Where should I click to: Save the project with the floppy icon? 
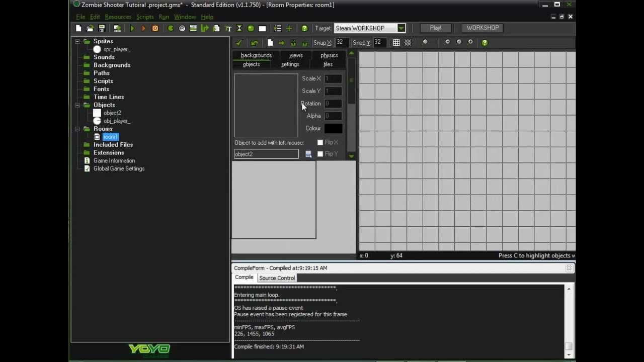(x=102, y=29)
